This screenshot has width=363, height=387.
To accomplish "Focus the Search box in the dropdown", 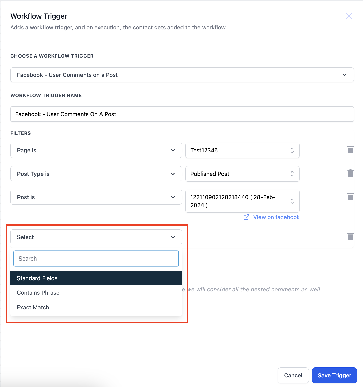I will pos(96,259).
